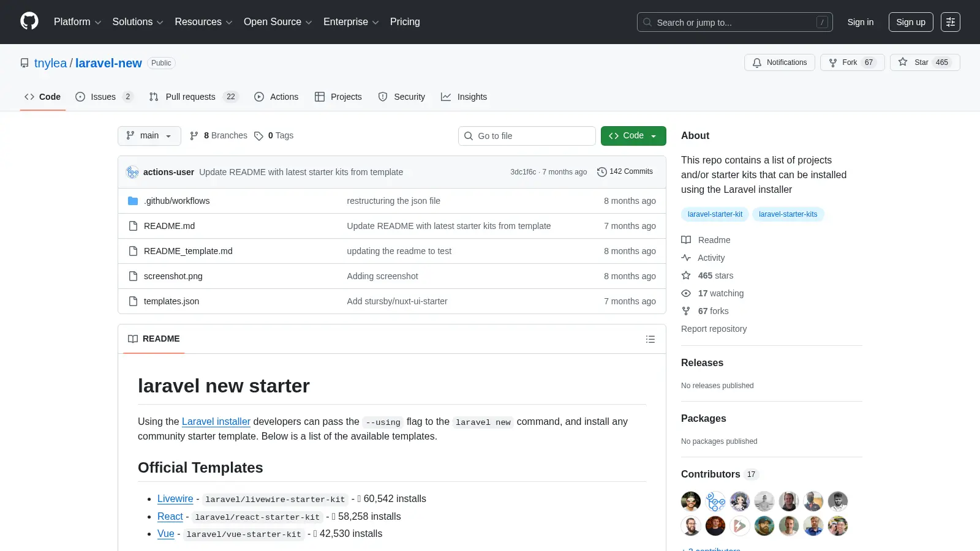The height and width of the screenshot is (551, 980).
Task: Fork this repository
Action: (852, 62)
